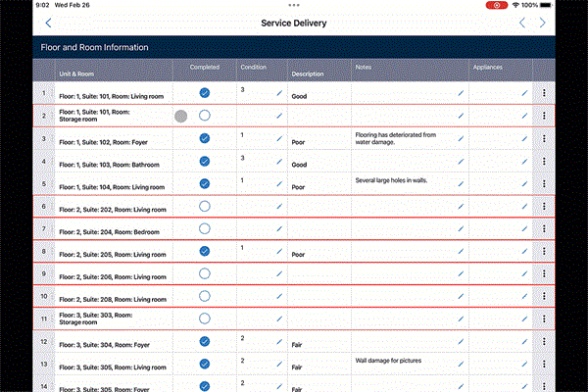588x392 pixels.
Task: Click the 'Completed' column header
Action: pyautogui.click(x=205, y=68)
